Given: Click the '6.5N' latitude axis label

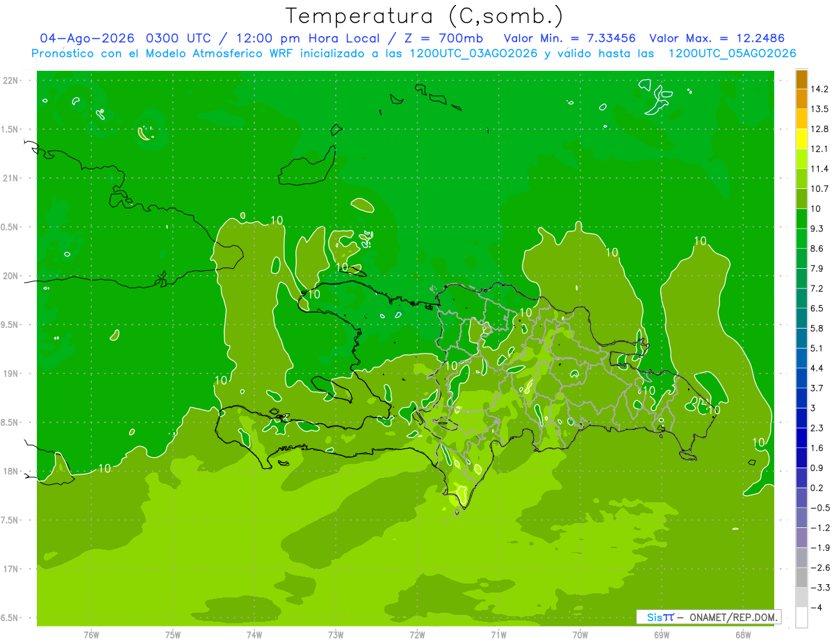Looking at the screenshot, I should [10, 618].
